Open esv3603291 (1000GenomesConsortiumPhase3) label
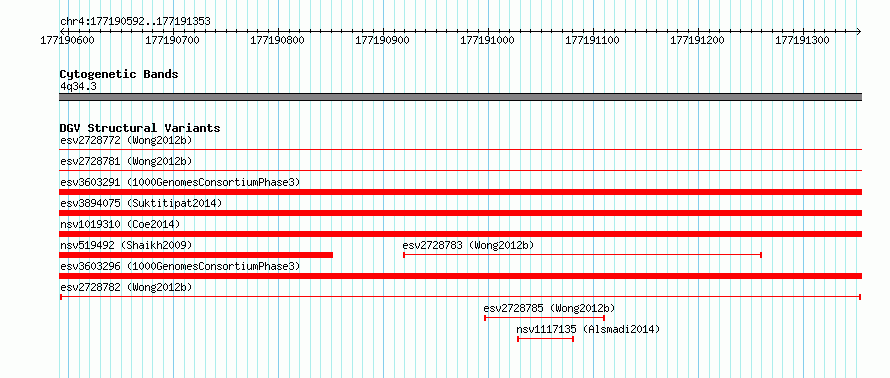The image size is (890, 378). (180, 182)
